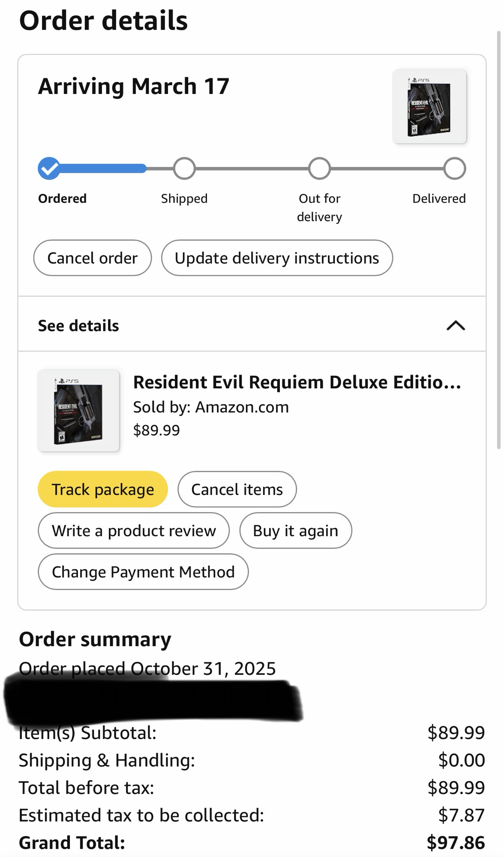
Task: Tap Update delivery instructions
Action: [x=277, y=258]
